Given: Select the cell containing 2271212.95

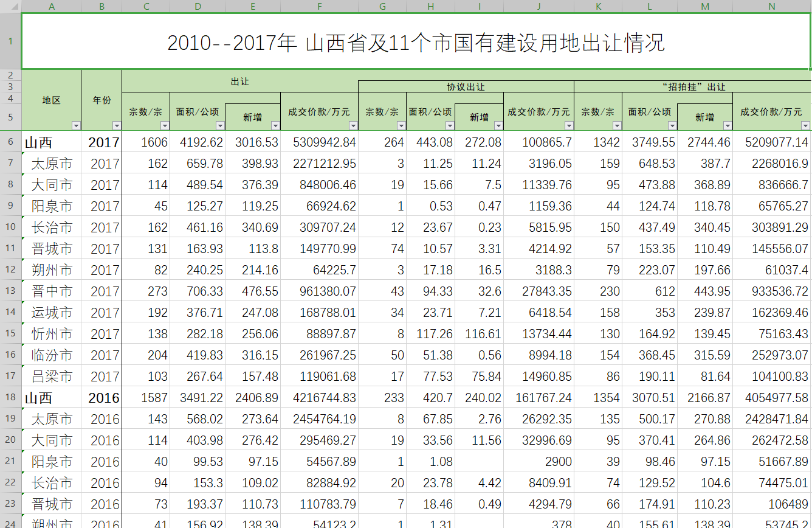Looking at the screenshot, I should pyautogui.click(x=319, y=164).
